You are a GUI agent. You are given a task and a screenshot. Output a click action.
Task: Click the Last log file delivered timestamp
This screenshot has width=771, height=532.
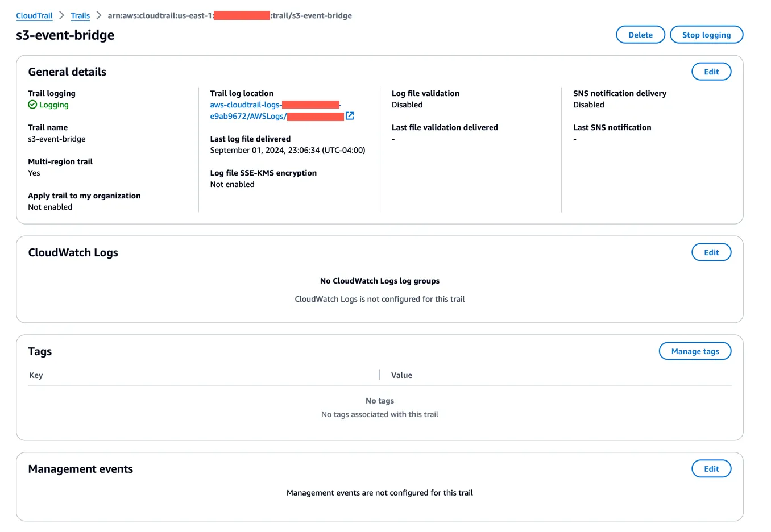(287, 150)
